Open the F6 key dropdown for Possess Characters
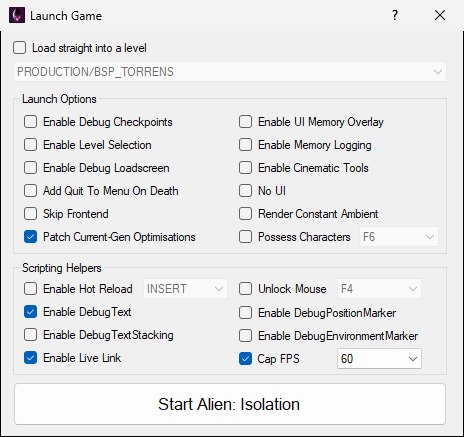Screen dimensions: 464x437 399,237
